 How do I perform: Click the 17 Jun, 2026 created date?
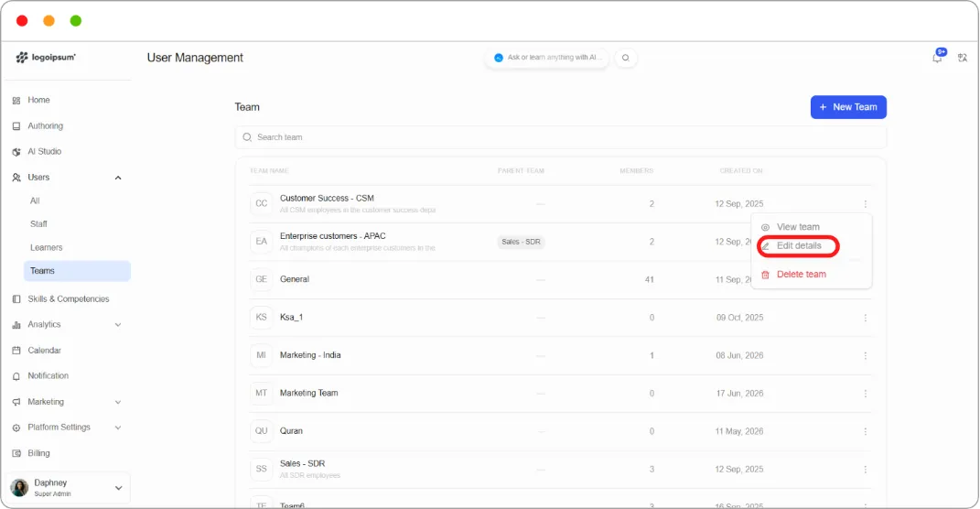pyautogui.click(x=739, y=394)
